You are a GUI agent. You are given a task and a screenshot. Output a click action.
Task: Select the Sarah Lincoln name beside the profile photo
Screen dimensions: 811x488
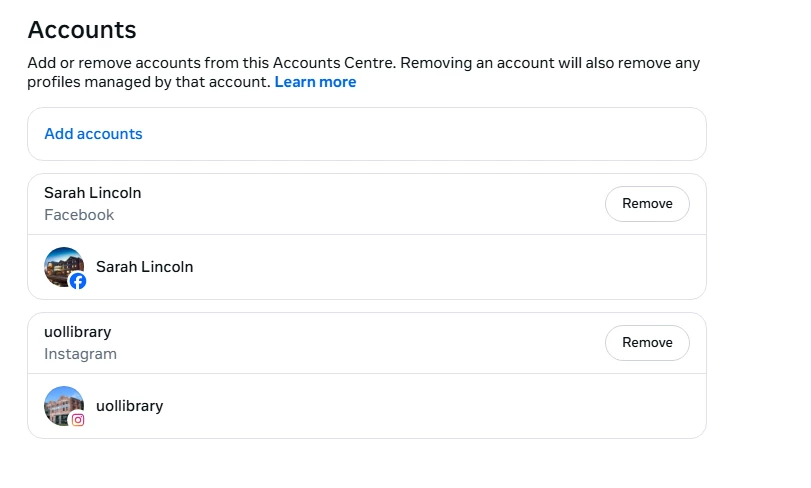(144, 267)
